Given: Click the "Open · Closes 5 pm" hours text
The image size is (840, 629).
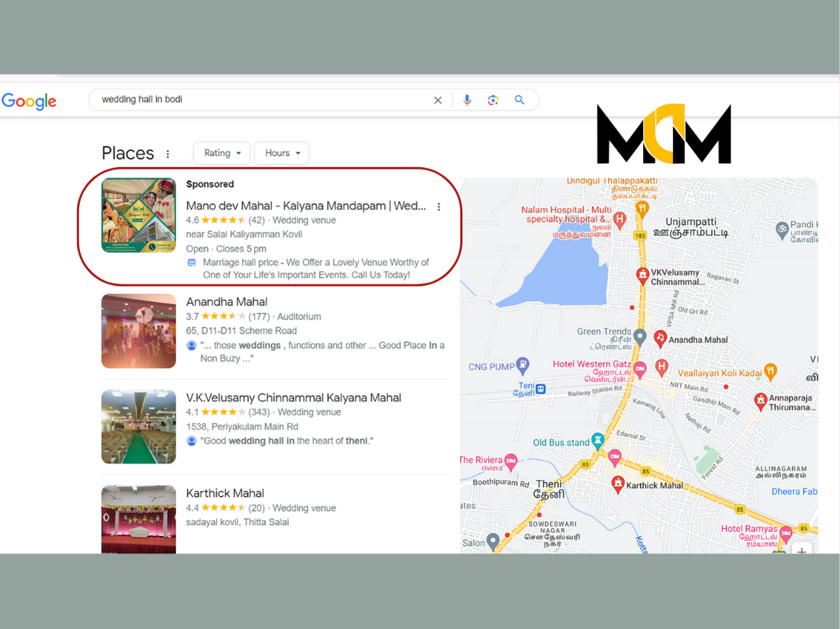Looking at the screenshot, I should tap(226, 249).
